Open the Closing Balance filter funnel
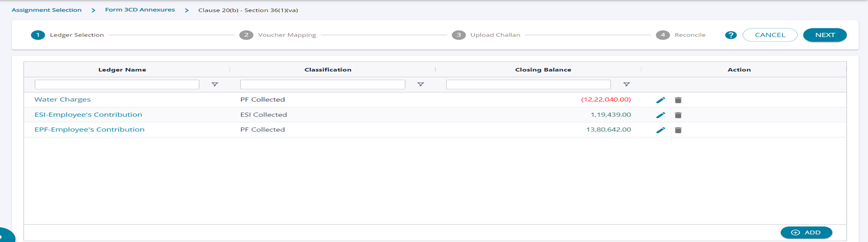Screen dimensions: 868x242 [626, 85]
